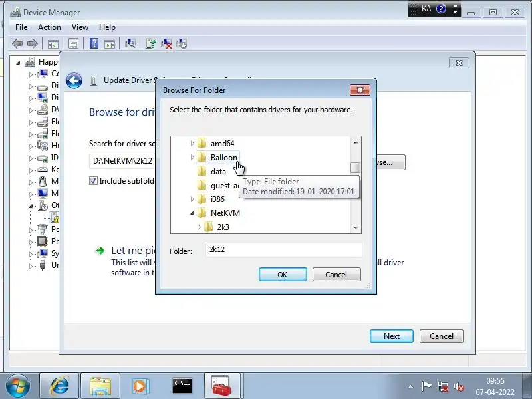Click the Update Driver Software toolbar icon

151,43
